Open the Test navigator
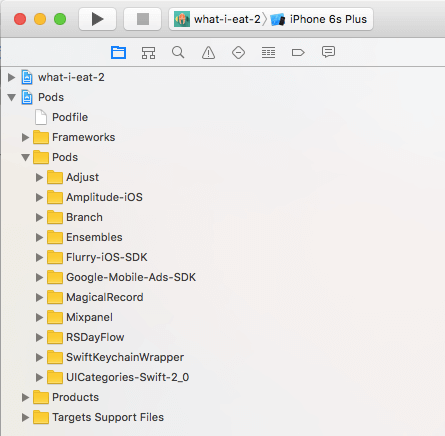Viewport: 445px width, 436px height. 238,52
